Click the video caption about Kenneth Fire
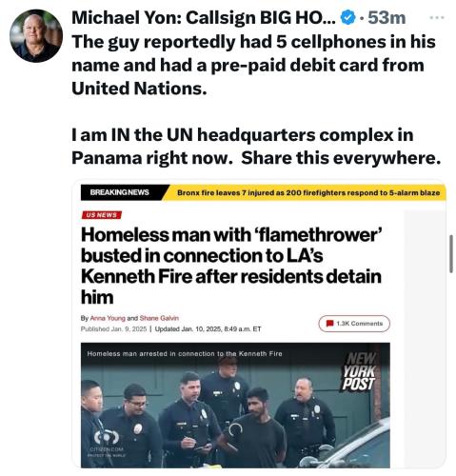 click(185, 353)
